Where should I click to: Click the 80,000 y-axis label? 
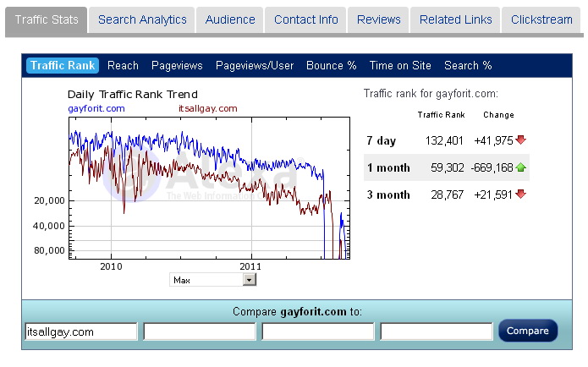tap(50, 250)
